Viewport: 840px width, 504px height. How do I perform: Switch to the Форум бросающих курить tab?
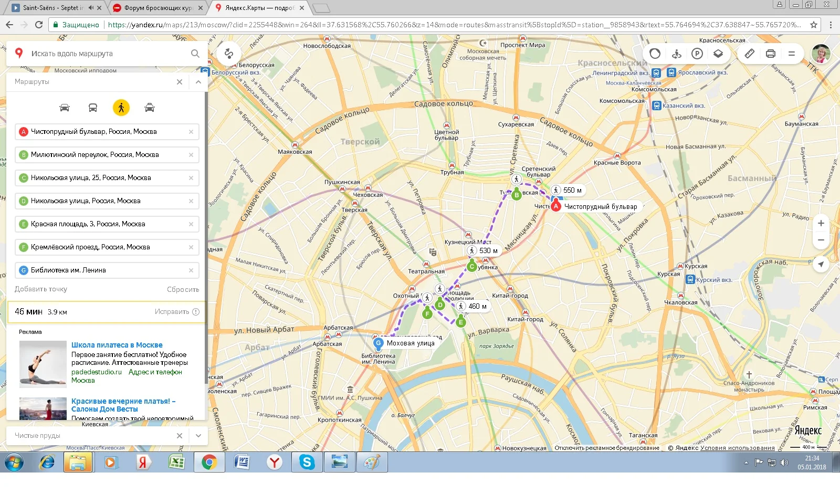[x=159, y=8]
